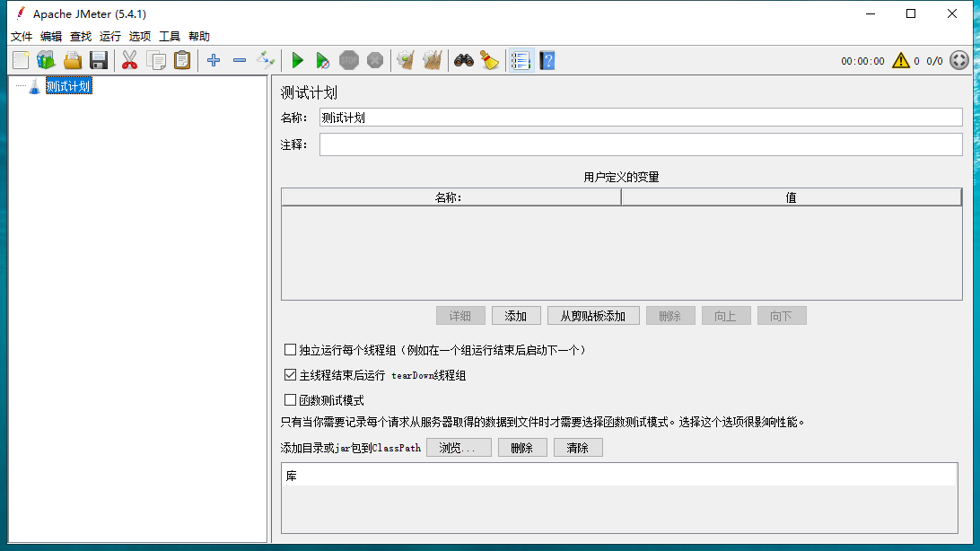Open the 文件 menu
This screenshot has width=980, height=551.
22,36
